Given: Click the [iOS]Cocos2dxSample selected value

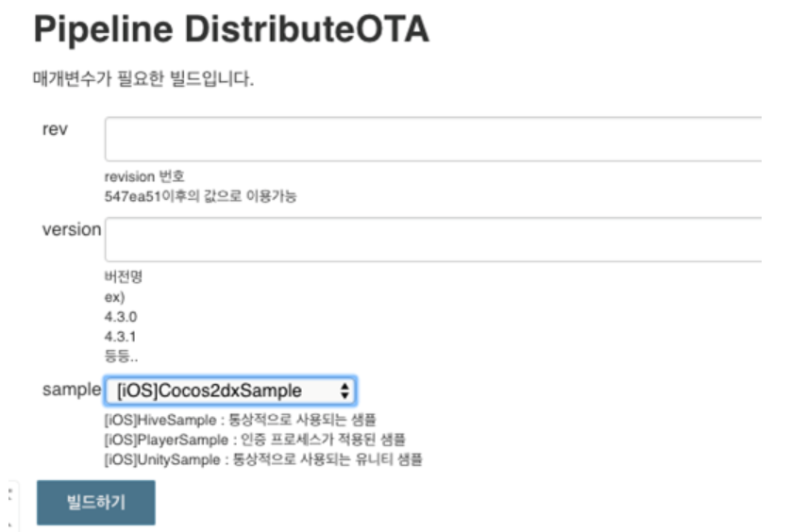Looking at the screenshot, I should pyautogui.click(x=209, y=391).
